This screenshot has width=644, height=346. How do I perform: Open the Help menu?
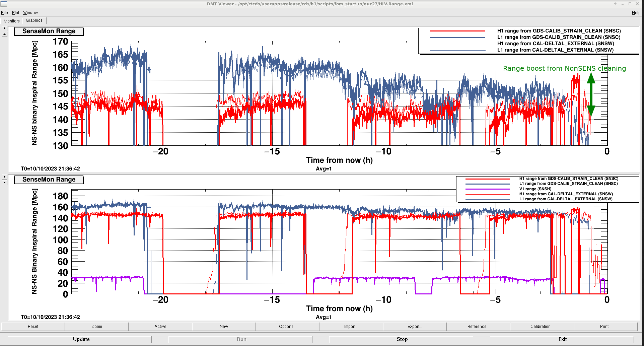636,13
